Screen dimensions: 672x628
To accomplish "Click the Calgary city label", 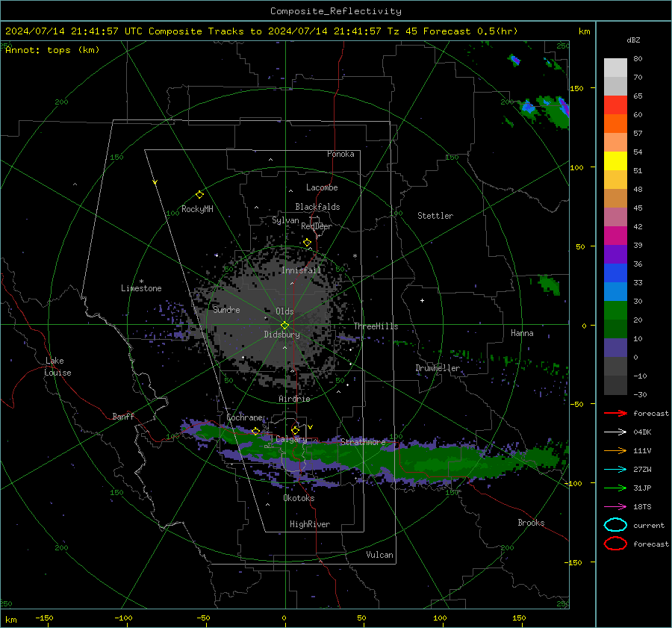I will click(291, 439).
